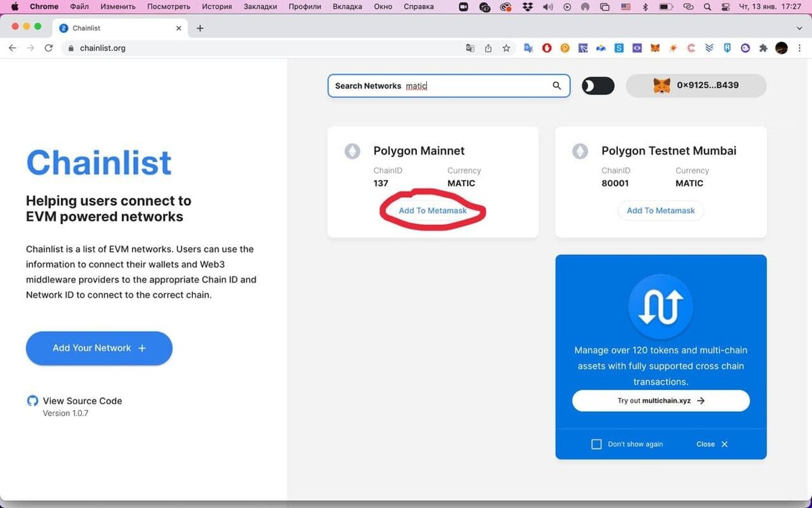Open the Изменить menu
The image size is (812, 508).
(118, 7)
